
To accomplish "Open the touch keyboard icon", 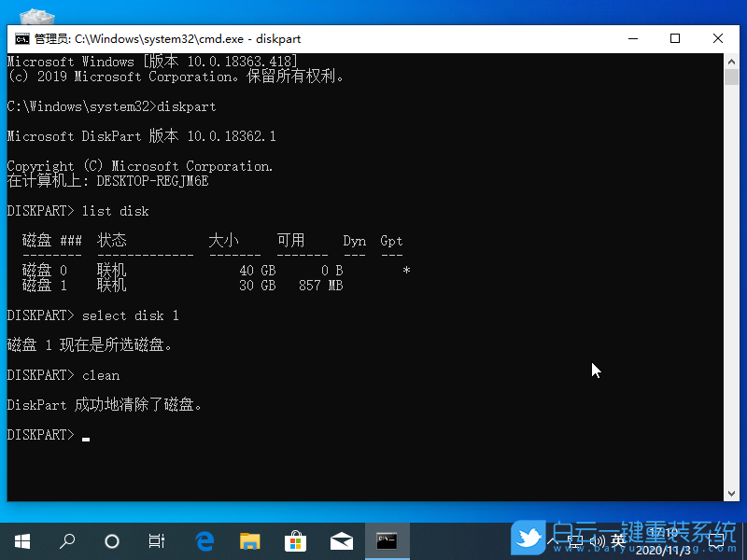I will [574, 541].
